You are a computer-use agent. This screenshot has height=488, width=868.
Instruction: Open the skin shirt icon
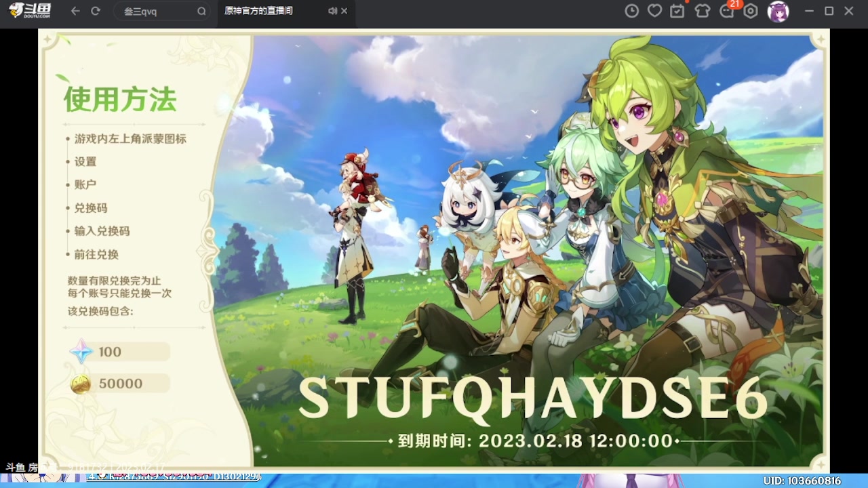(x=703, y=12)
